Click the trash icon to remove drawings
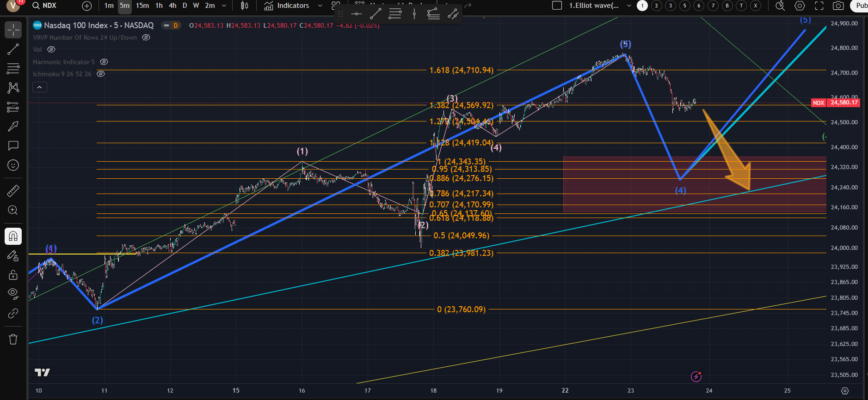The width and height of the screenshot is (868, 400). (x=13, y=339)
